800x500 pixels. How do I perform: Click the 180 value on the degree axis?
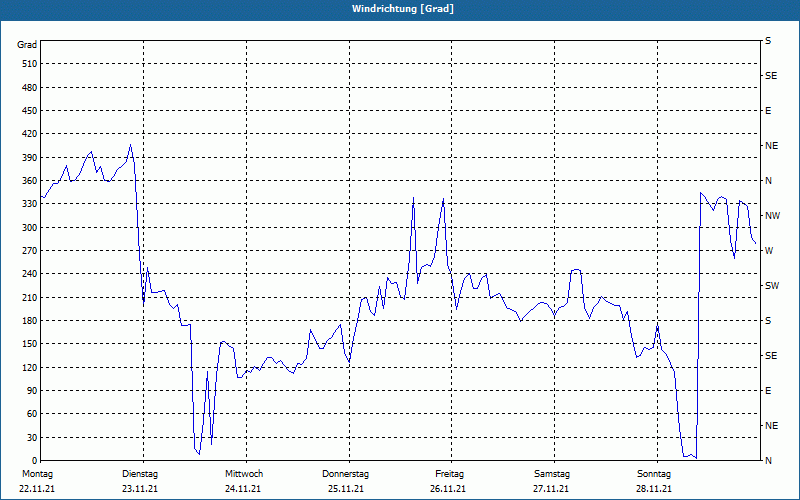pos(29,321)
